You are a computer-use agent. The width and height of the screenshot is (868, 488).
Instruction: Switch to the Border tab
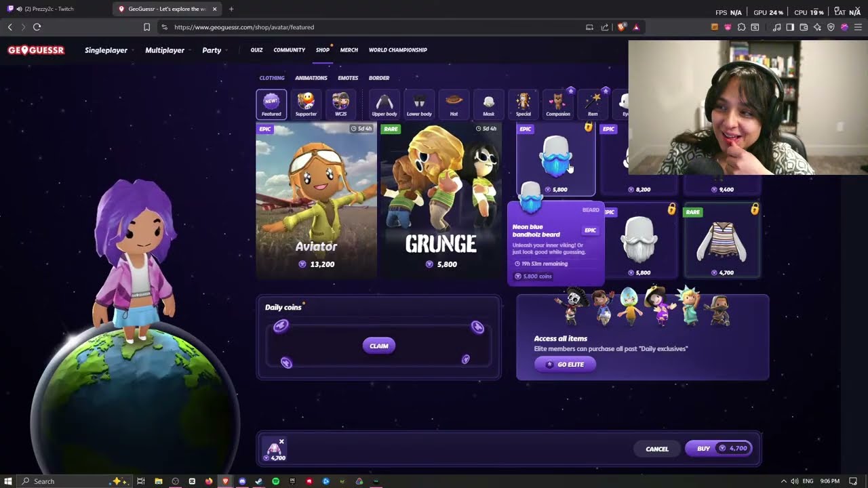click(x=379, y=78)
